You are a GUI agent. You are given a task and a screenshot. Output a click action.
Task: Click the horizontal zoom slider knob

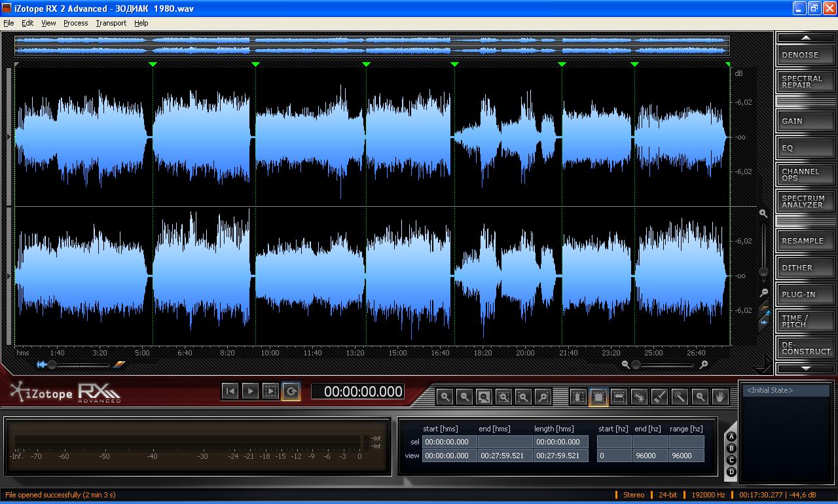click(636, 365)
